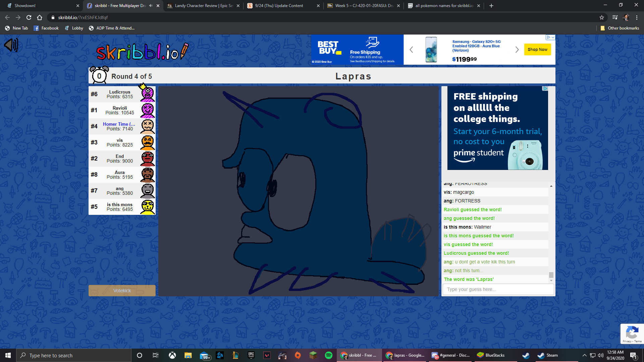Switch to Landy Character Review tab
Screen dimensions: 644x362
[x=203, y=6]
